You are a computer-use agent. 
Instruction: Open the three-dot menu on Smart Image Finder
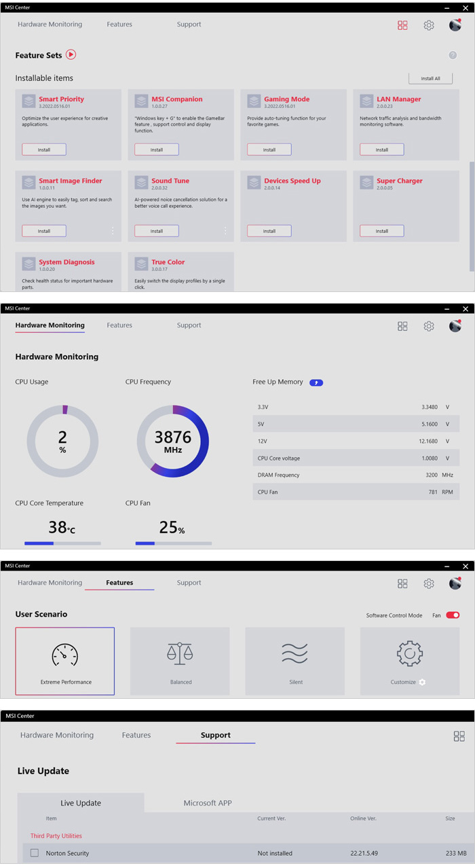[x=112, y=231]
